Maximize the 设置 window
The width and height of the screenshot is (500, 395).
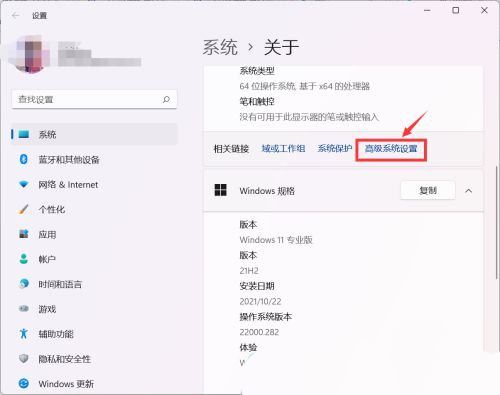[456, 11]
